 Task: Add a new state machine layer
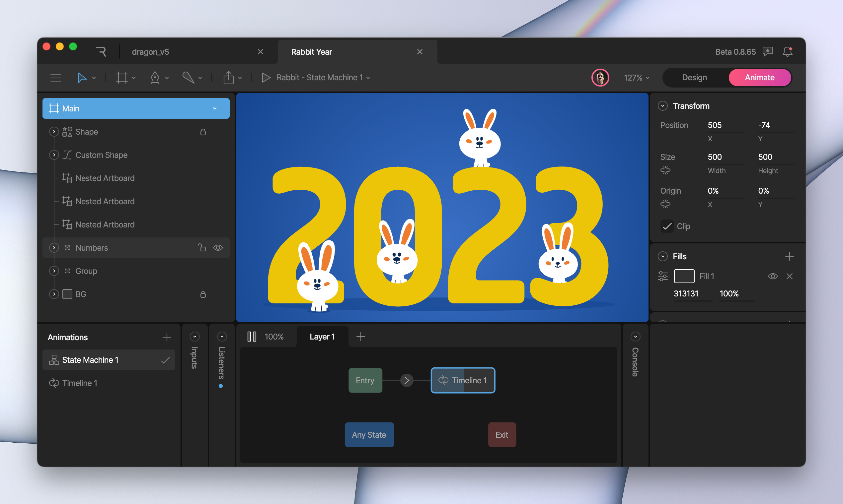pos(361,337)
